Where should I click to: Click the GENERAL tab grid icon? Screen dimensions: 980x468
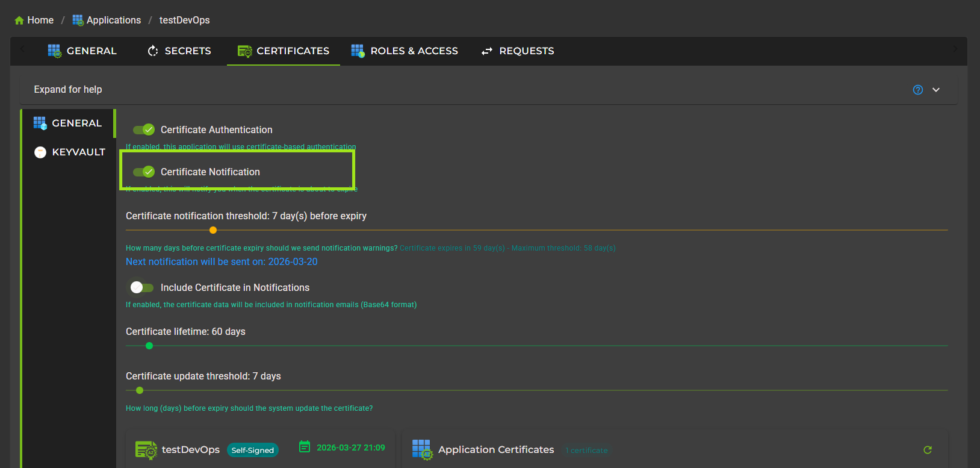click(x=55, y=51)
